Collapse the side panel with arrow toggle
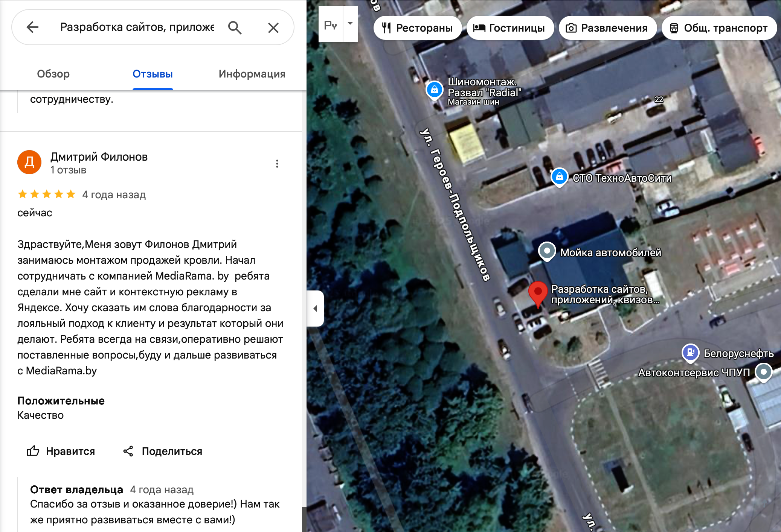Screen dimensions: 781x532 (316, 309)
